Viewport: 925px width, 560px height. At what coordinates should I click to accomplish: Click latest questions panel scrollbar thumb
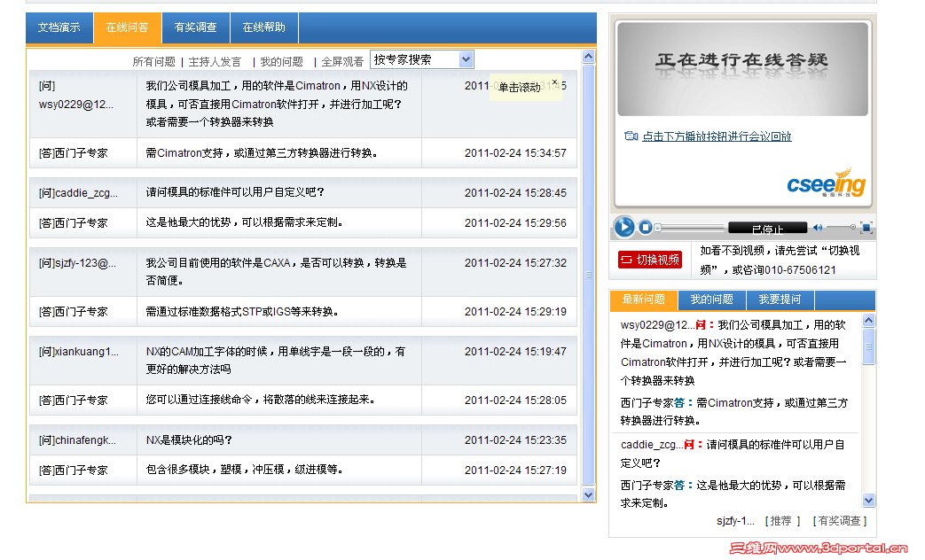click(868, 346)
